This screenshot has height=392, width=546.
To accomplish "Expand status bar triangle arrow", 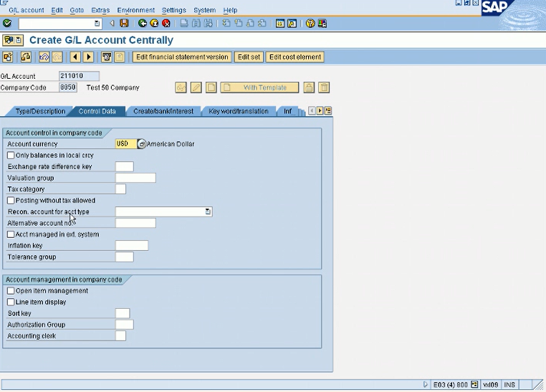I will pos(425,384).
